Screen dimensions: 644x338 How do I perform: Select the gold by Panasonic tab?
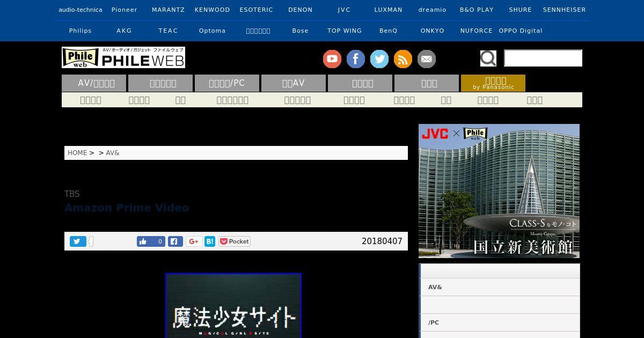pos(493,83)
